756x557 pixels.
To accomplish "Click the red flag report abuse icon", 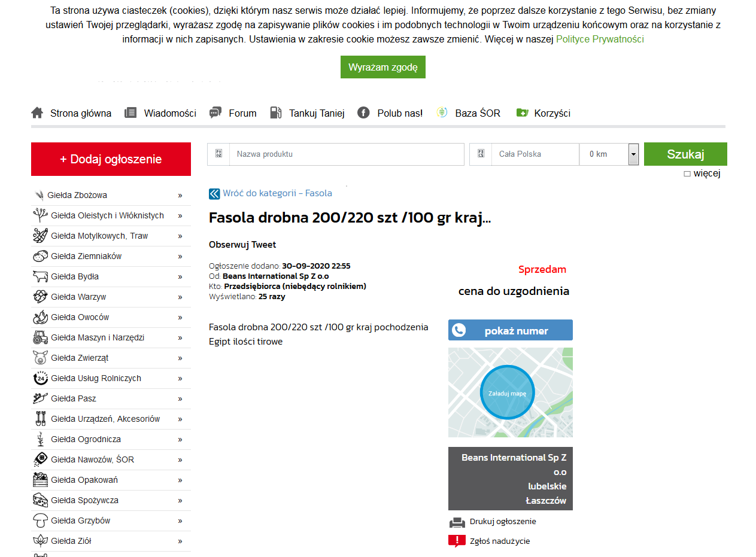I will coord(457,541).
